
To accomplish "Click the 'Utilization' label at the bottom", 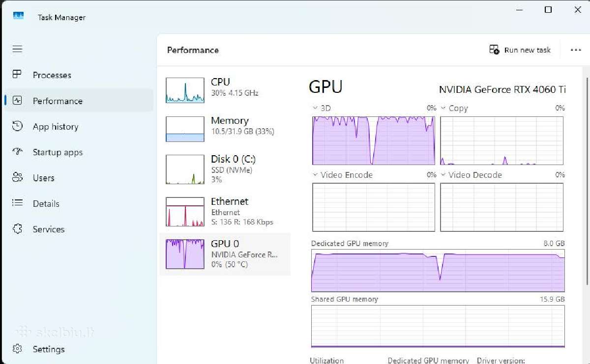I will pos(326,361).
